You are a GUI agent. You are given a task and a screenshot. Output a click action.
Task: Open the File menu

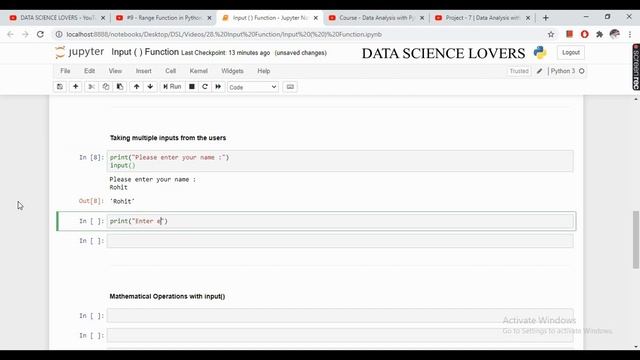pos(65,71)
